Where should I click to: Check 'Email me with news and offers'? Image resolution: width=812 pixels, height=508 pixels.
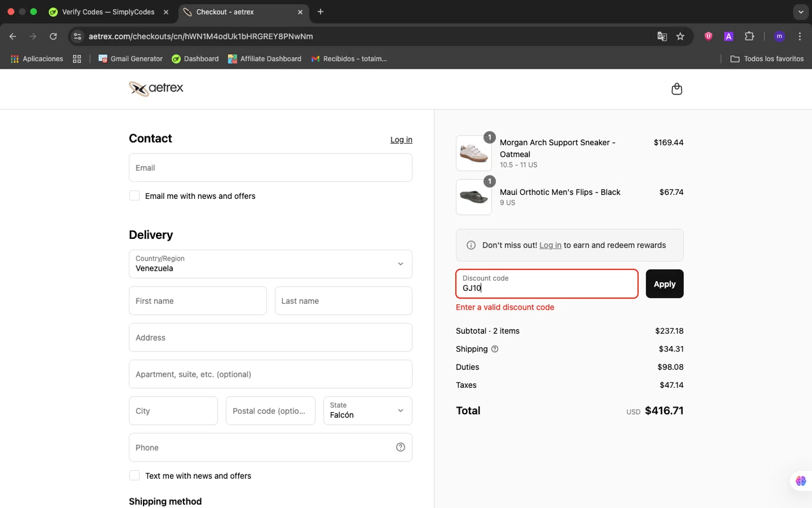[134, 196]
